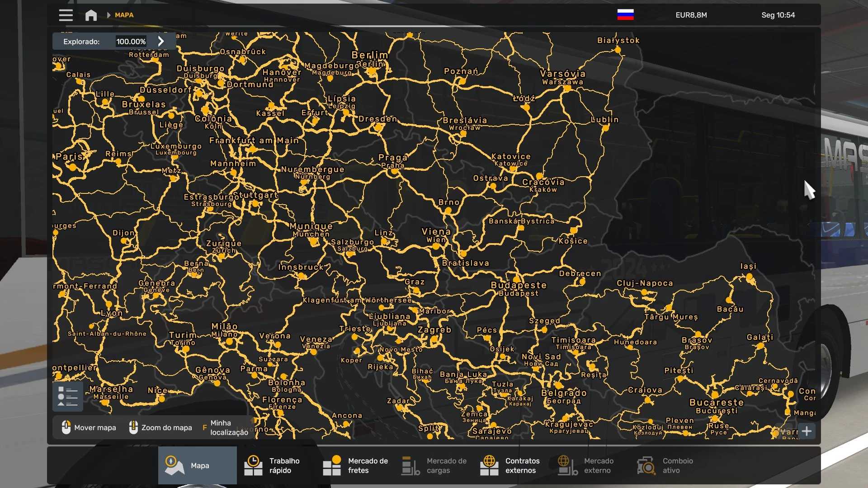Click the Berlim city marker on map
This screenshot has width=868, height=488.
click(x=372, y=71)
